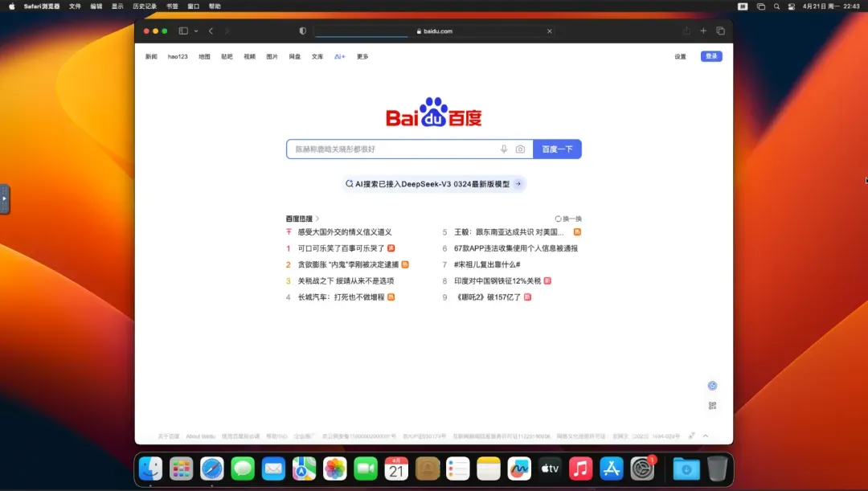Viewport: 868px width, 491px height.
Task: Open the 网盘 link
Action: tap(294, 56)
